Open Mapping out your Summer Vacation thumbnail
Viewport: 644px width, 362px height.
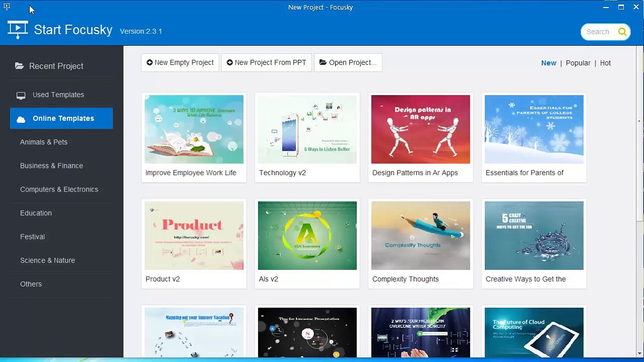pyautogui.click(x=194, y=332)
